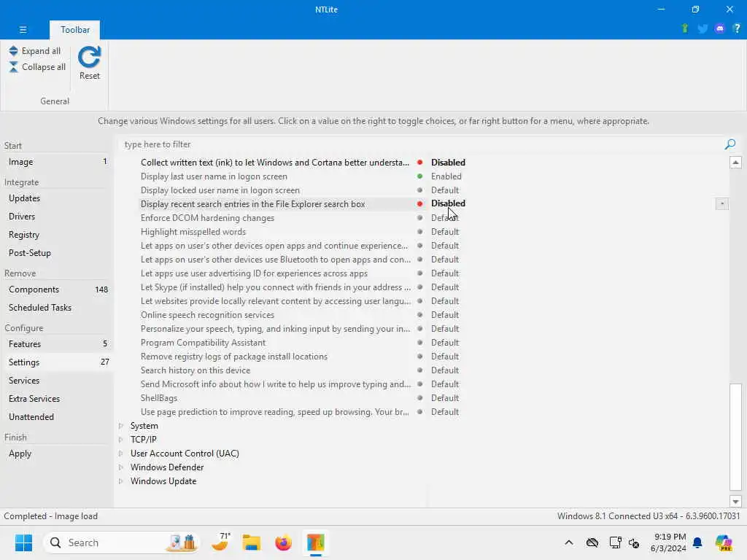Launch Firefox from the taskbar
This screenshot has width=747, height=560.
pyautogui.click(x=284, y=542)
